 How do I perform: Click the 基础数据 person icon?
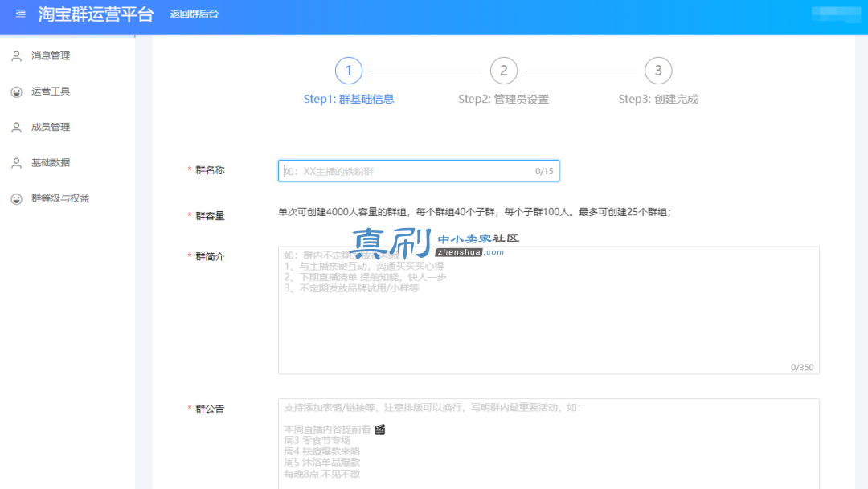[x=17, y=163]
